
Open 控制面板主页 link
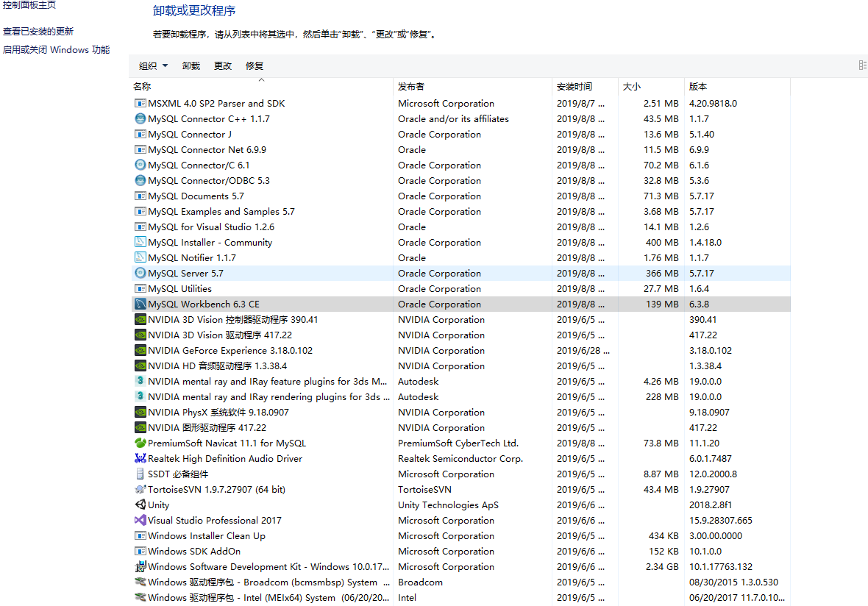pyautogui.click(x=29, y=5)
